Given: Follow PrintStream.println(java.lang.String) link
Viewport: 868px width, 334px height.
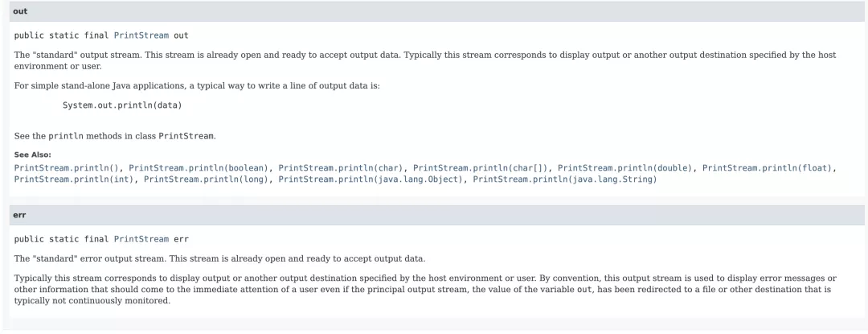Looking at the screenshot, I should (565, 179).
